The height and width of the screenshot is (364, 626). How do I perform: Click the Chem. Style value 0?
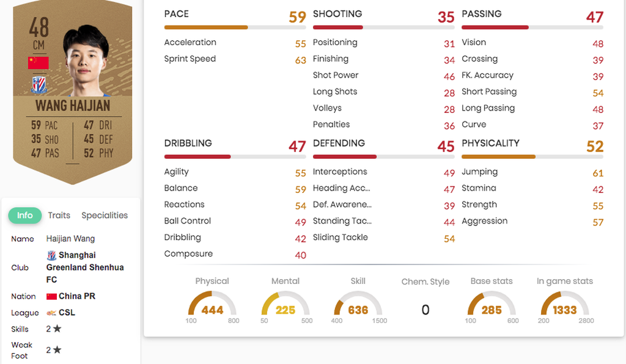pyautogui.click(x=425, y=310)
